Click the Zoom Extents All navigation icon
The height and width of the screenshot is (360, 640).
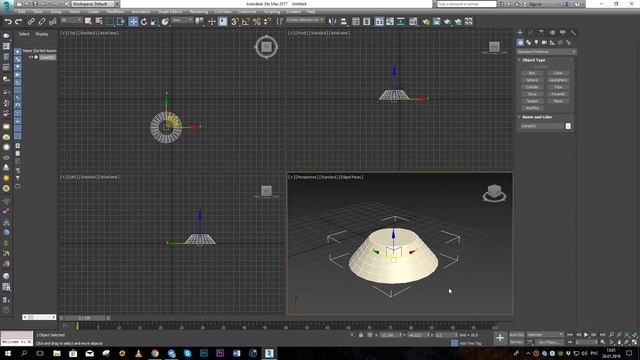pos(634,335)
